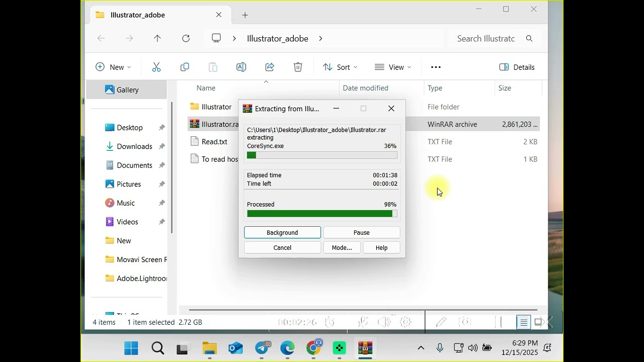Open the Sort dropdown
The width and height of the screenshot is (644, 362).
pyautogui.click(x=340, y=67)
